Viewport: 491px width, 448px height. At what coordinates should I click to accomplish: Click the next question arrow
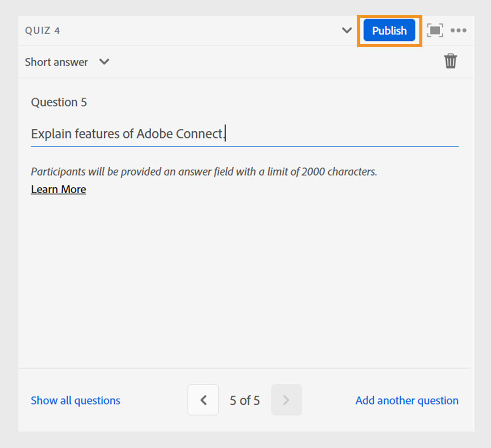click(x=286, y=400)
